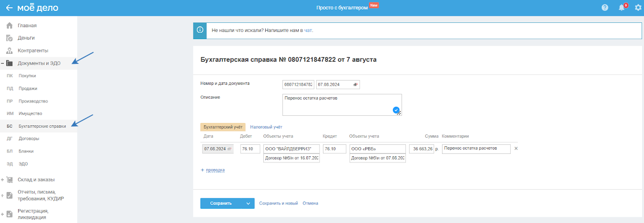Click the Отмена link

pyautogui.click(x=310, y=203)
